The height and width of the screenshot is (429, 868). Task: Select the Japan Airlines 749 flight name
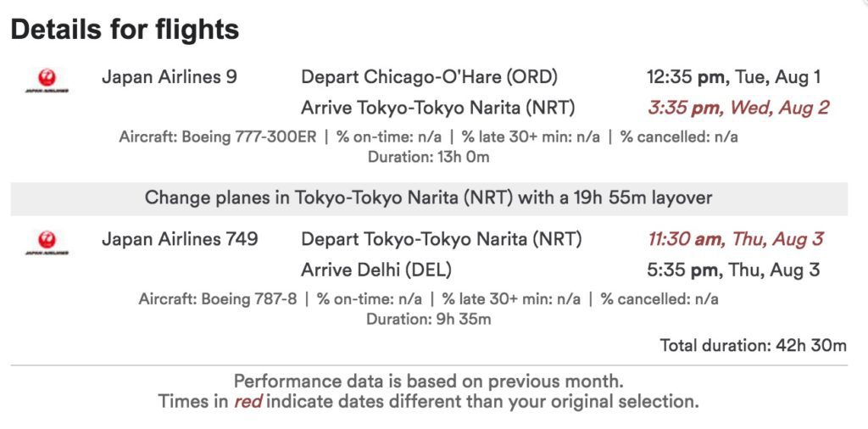[180, 240]
